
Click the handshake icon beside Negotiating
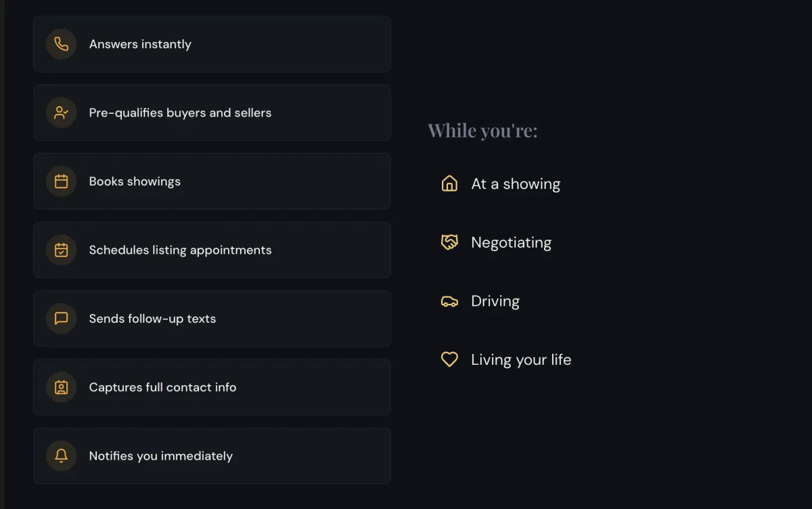click(449, 242)
